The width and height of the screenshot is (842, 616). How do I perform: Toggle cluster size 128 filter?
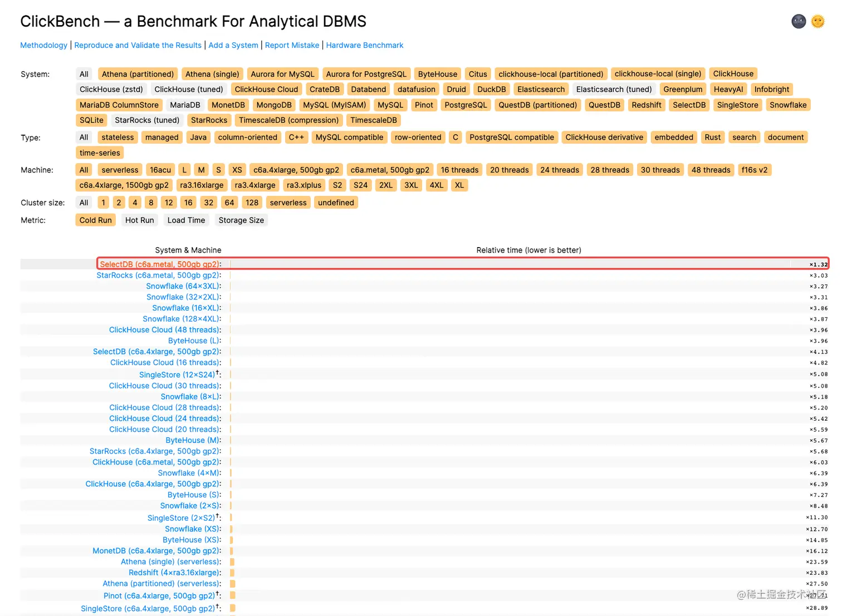[x=252, y=203]
